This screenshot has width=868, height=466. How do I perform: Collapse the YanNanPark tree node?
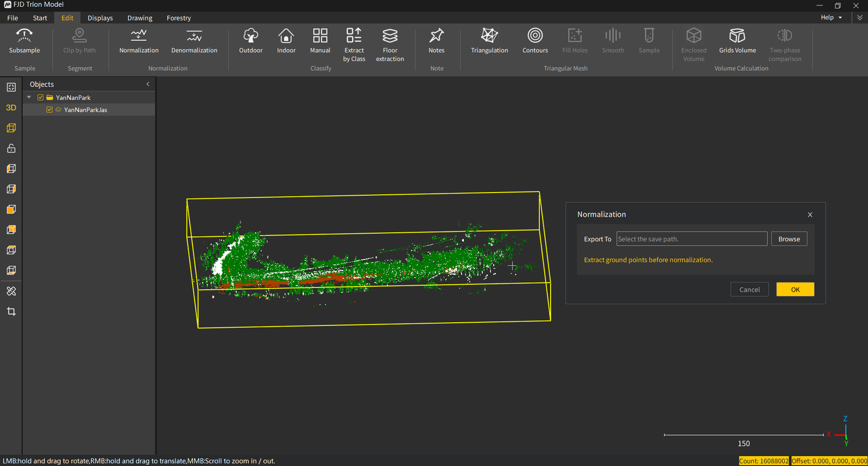(x=29, y=98)
